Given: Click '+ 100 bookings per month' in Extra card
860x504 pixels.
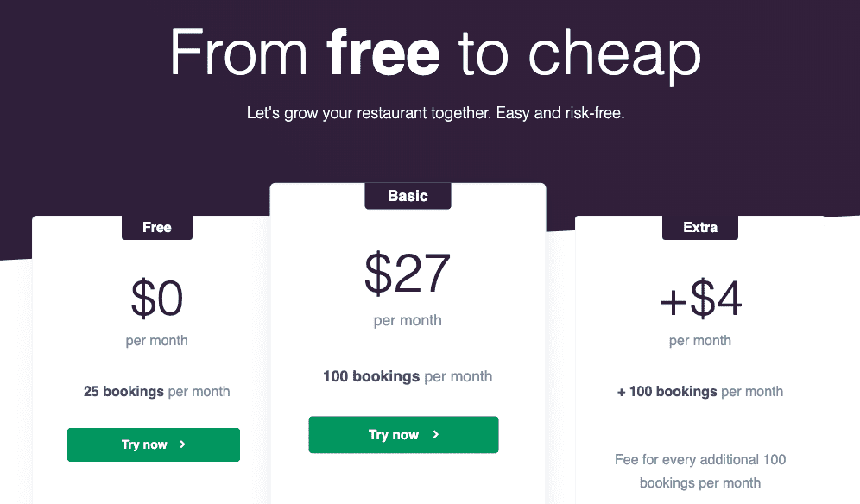Looking at the screenshot, I should pos(700,392).
